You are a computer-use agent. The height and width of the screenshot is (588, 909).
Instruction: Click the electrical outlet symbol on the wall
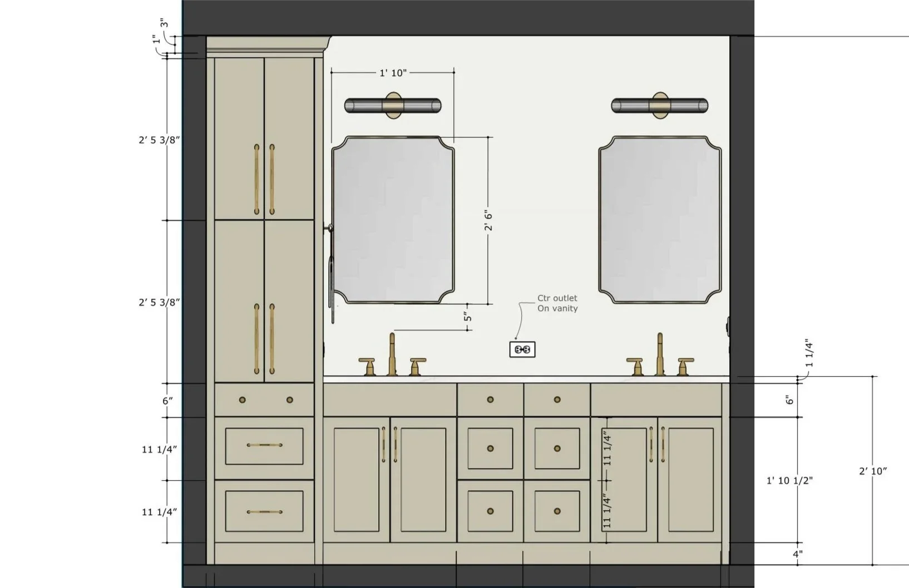pyautogui.click(x=522, y=348)
